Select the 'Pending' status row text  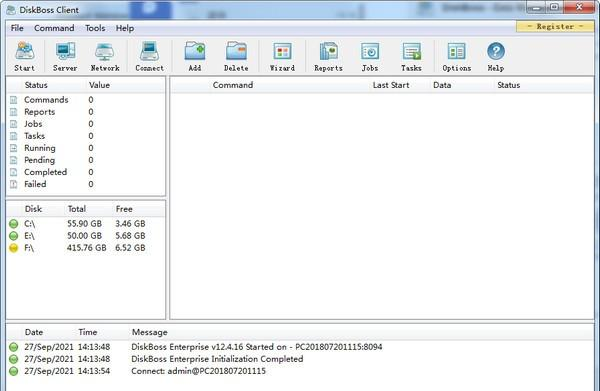click(x=39, y=160)
